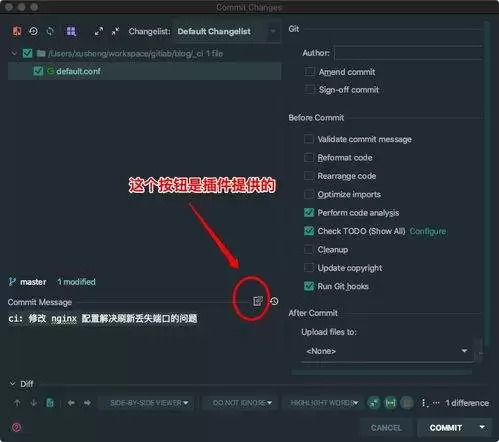Open the Commit button dropdown arrow
Image resolution: width=499 pixels, height=442 pixels.
pos(482,427)
